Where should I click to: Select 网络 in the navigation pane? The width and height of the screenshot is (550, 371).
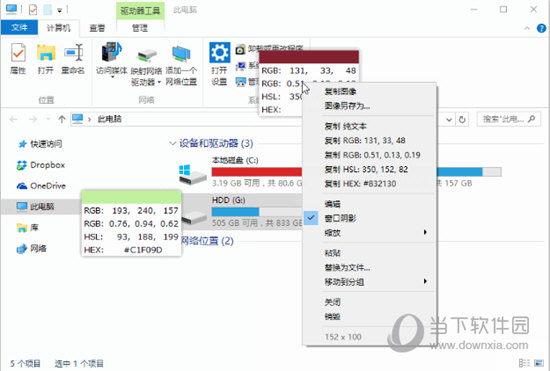32,249
